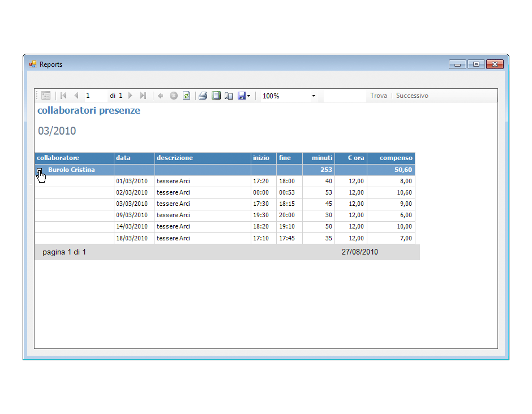Go to next page of report

tap(130, 96)
